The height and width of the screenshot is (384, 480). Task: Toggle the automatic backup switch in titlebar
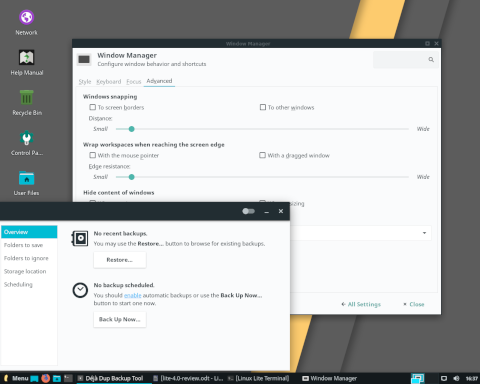[x=248, y=211]
